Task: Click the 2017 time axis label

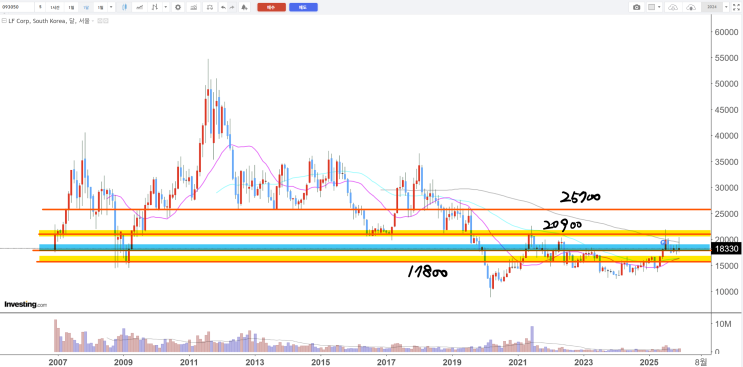Action: pyautogui.click(x=386, y=361)
